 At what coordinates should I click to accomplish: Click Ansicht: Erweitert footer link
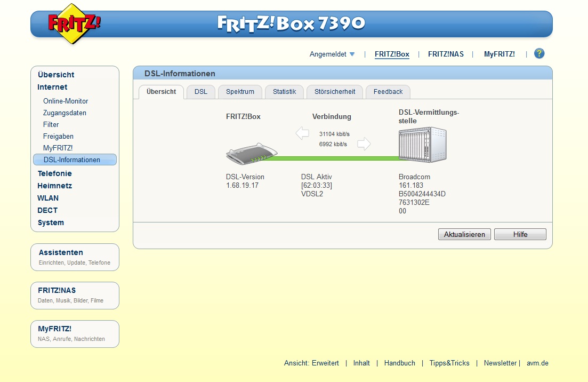(x=311, y=363)
